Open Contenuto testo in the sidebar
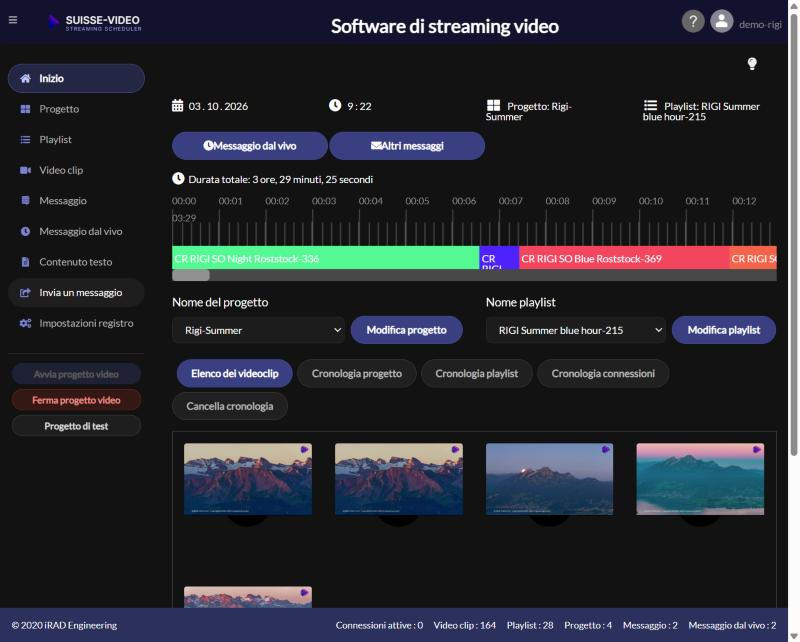This screenshot has height=642, width=800. 77,262
